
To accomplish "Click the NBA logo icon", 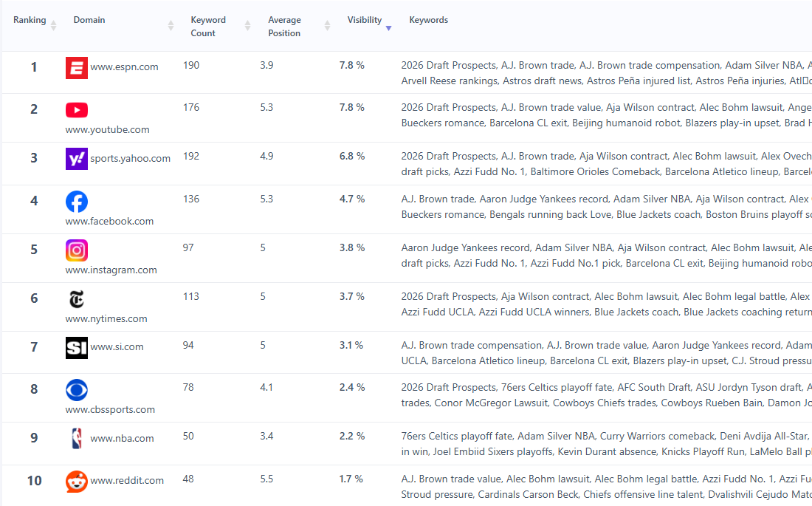I will (x=76, y=439).
